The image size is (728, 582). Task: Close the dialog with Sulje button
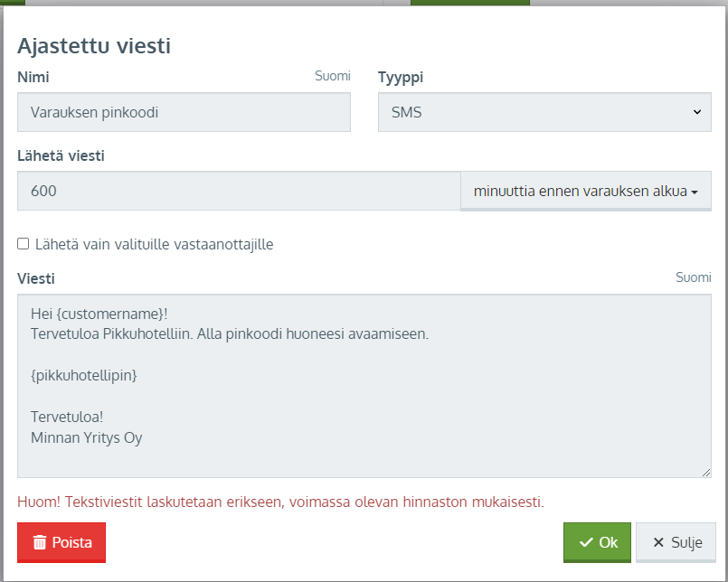[x=676, y=542]
